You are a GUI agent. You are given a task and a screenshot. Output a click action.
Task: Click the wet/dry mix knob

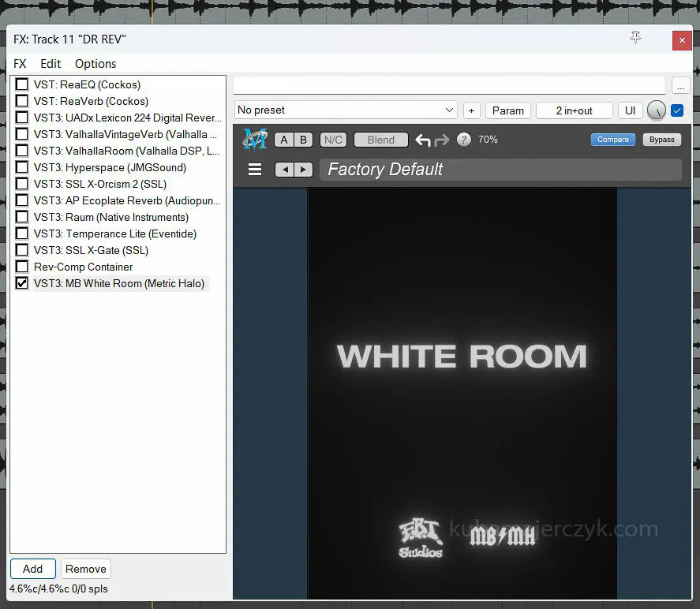(x=656, y=111)
